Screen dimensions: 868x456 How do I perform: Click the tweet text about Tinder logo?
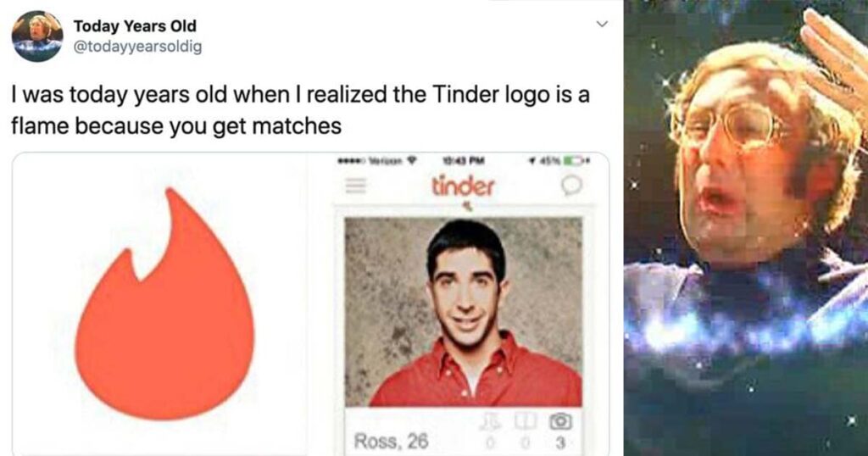(x=300, y=110)
